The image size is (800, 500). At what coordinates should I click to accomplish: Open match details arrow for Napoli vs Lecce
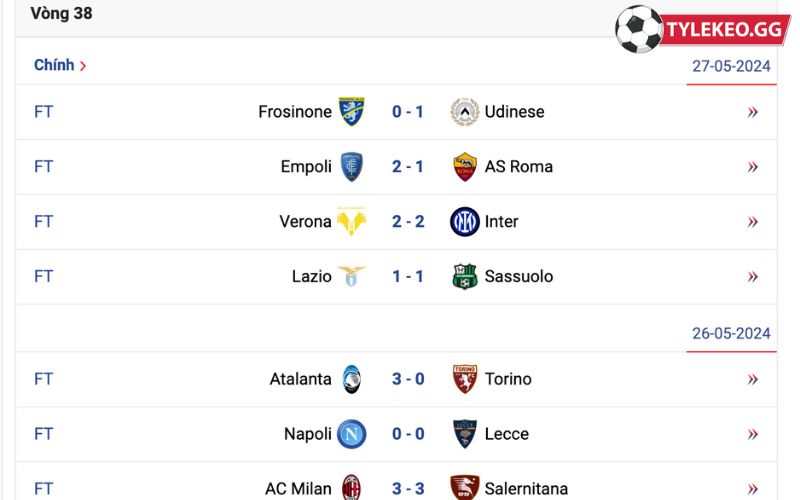click(753, 434)
